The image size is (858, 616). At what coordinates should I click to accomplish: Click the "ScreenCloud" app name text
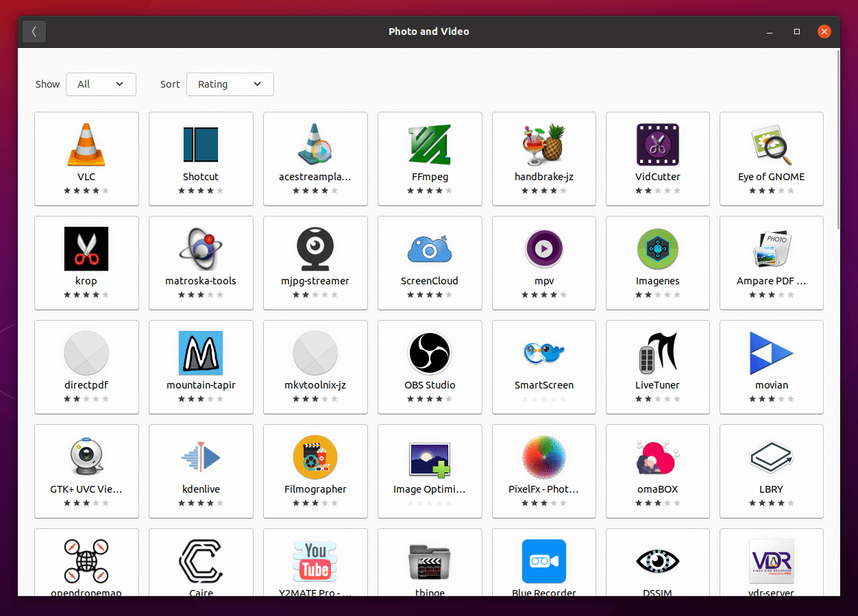coord(430,281)
